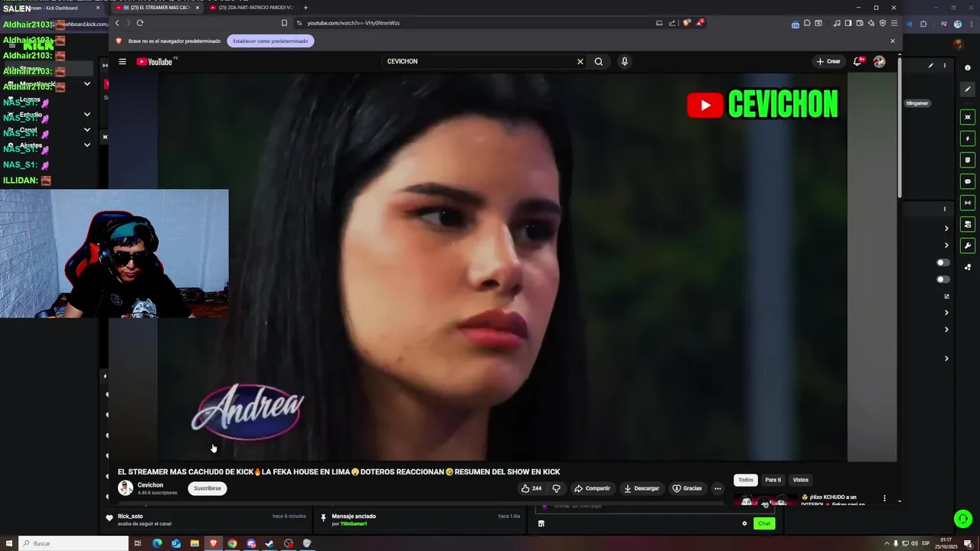The image size is (980, 551).
Task: Click the YouTube logo
Action: coord(155,61)
